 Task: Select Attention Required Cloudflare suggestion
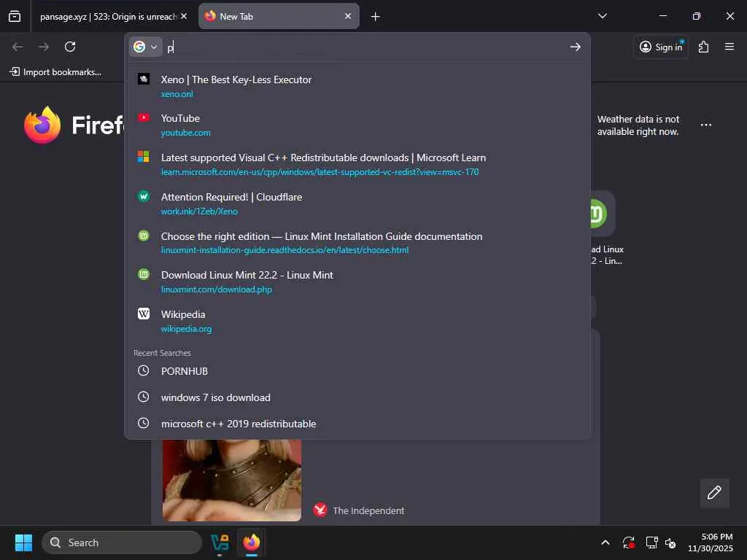357,203
